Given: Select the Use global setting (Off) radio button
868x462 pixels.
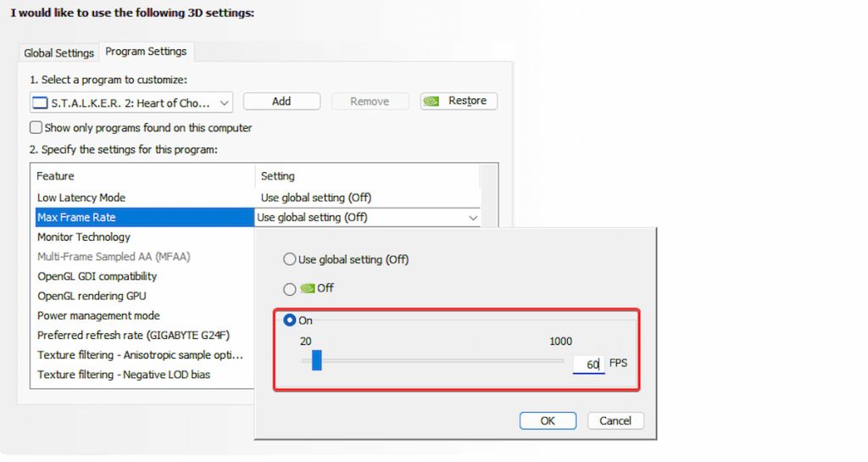Looking at the screenshot, I should (x=290, y=259).
